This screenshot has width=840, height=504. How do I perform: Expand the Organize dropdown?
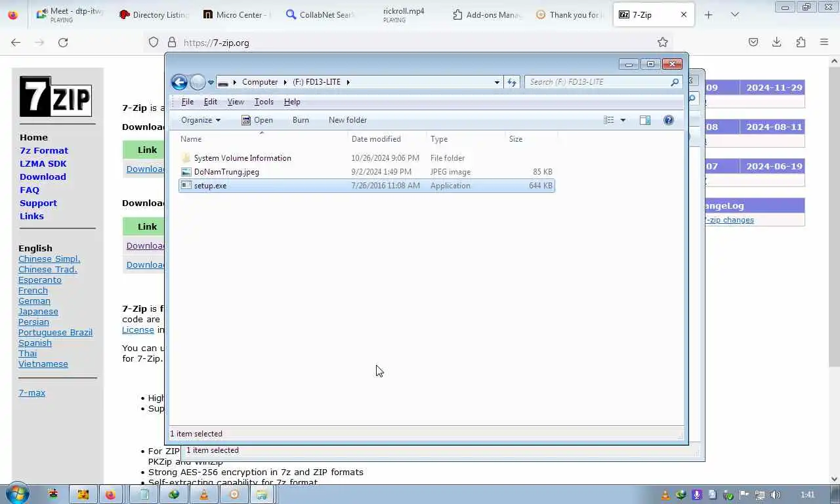[201, 120]
